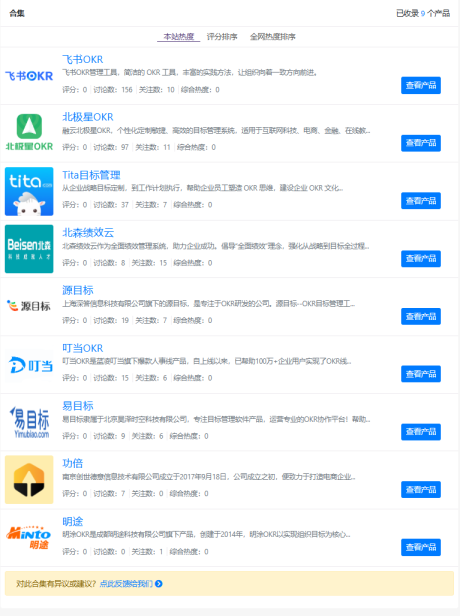Open the Tita目标管理 title link

pos(91,175)
